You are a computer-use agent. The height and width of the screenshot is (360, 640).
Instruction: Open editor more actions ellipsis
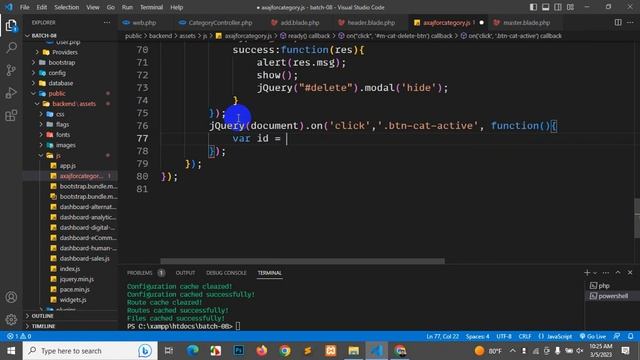(630, 22)
